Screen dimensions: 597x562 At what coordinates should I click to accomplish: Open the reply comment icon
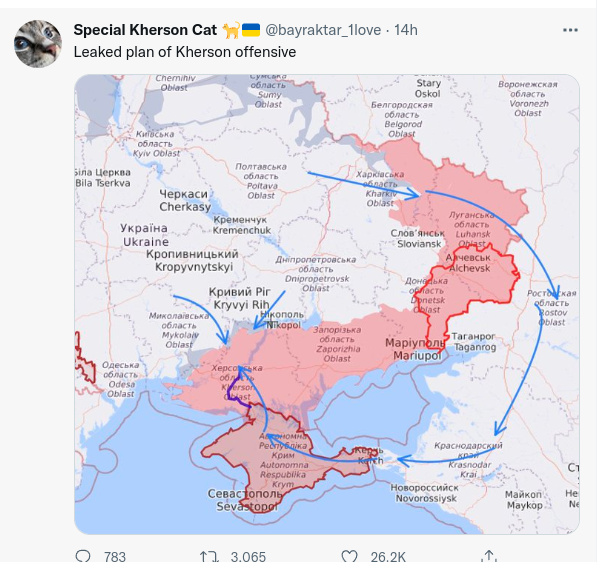pyautogui.click(x=83, y=556)
